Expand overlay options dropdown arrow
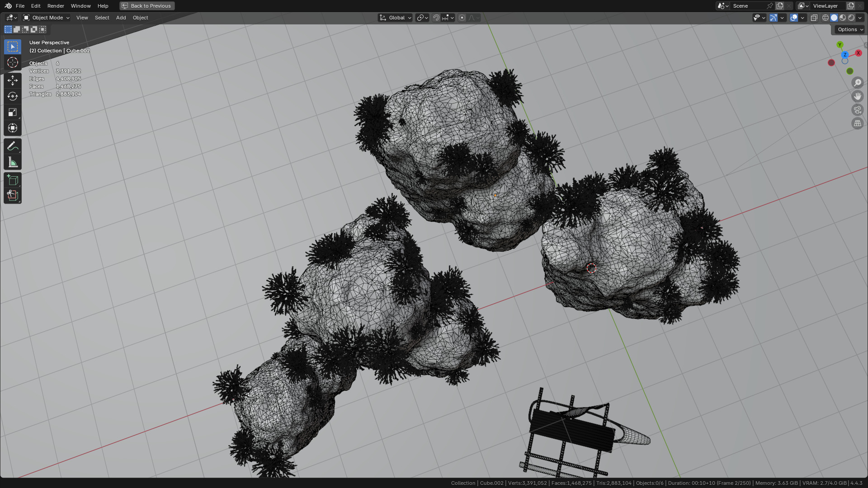Screen dimensions: 868x488 [x=802, y=18]
